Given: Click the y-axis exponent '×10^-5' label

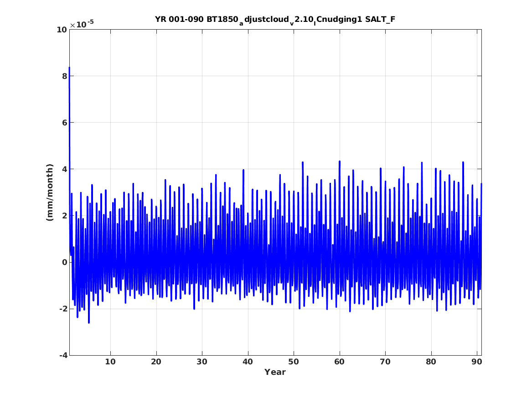Looking at the screenshot, I should pos(82,24).
